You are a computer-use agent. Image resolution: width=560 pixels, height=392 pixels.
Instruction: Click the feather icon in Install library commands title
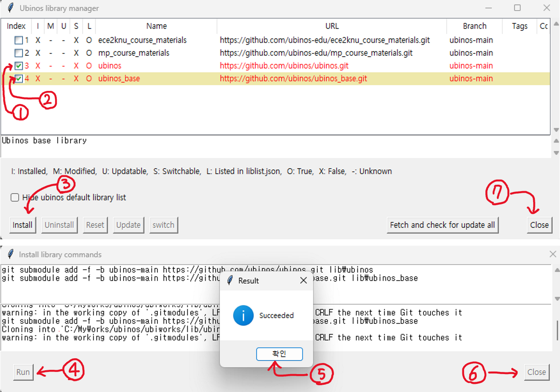click(11, 255)
